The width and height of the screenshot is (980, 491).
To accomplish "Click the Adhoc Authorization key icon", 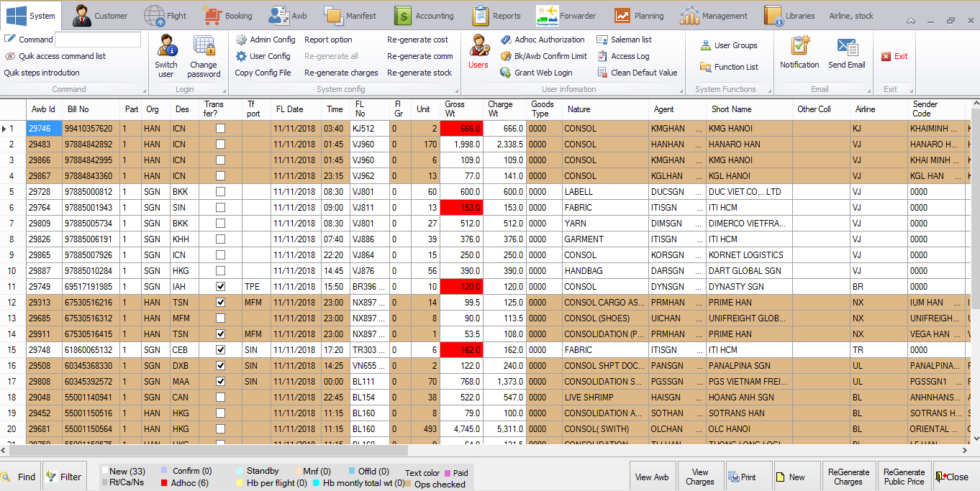I will 506,40.
